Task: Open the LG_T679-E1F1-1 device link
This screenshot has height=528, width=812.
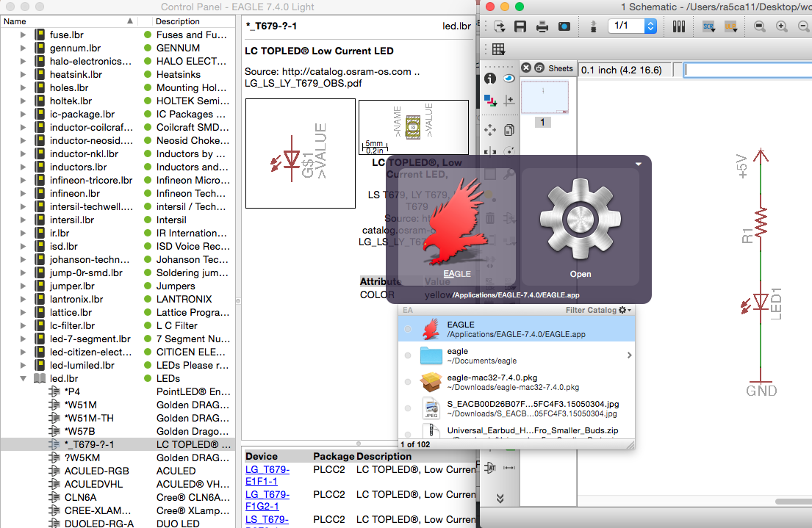Action: pos(267,475)
